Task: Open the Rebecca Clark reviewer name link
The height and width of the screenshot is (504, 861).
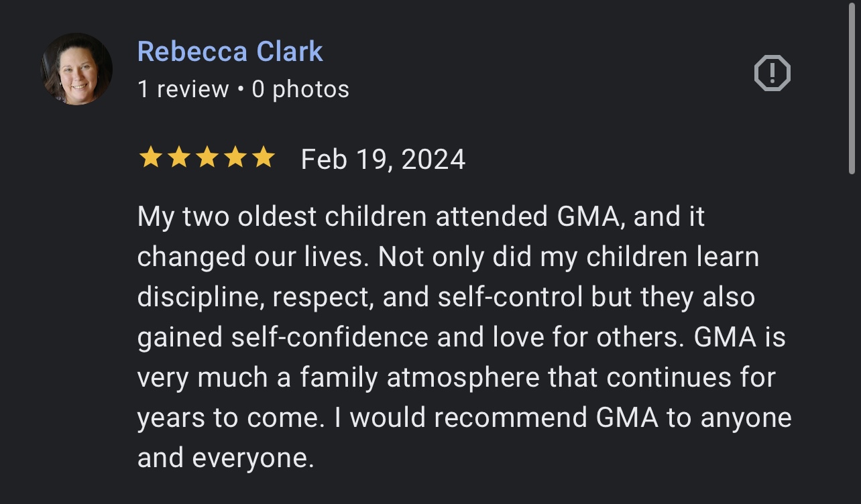Action: pyautogui.click(x=230, y=52)
